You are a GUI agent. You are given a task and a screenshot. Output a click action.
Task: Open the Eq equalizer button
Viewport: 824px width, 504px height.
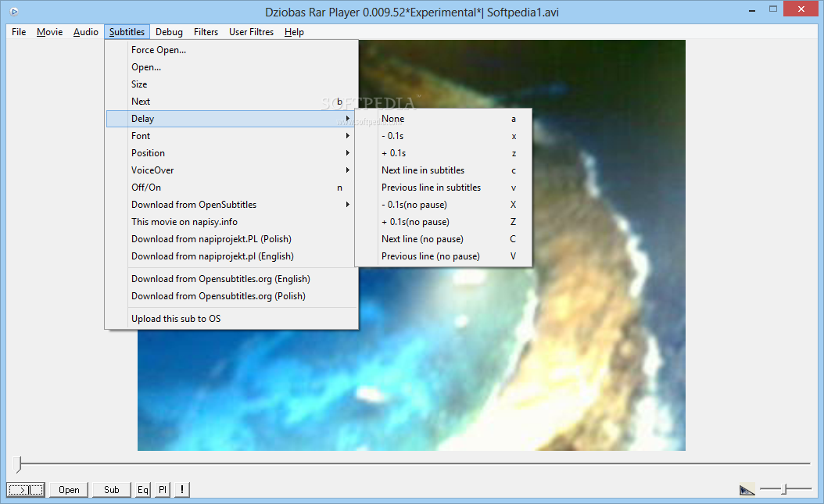click(x=143, y=490)
